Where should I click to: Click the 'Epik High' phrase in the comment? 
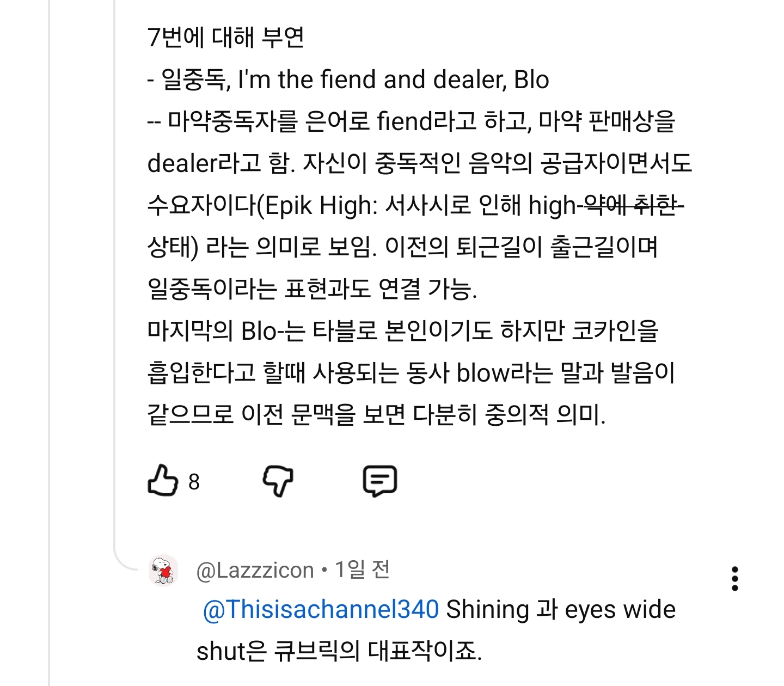320,206
